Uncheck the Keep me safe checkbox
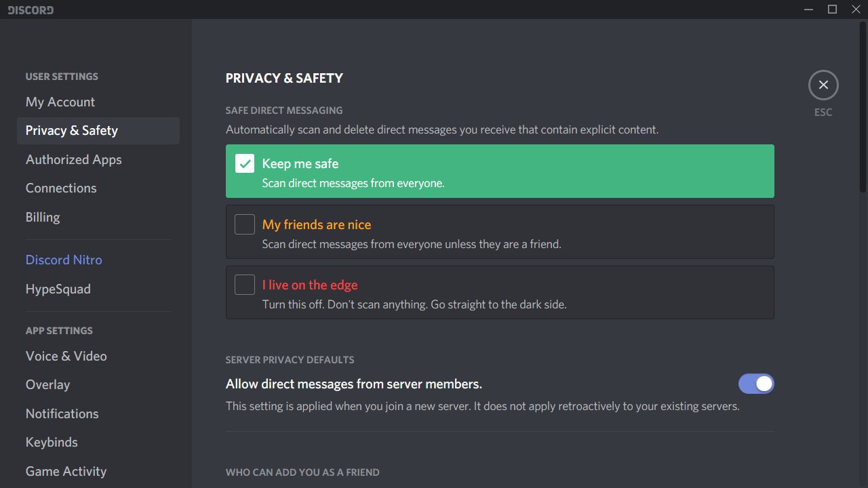 [x=245, y=163]
